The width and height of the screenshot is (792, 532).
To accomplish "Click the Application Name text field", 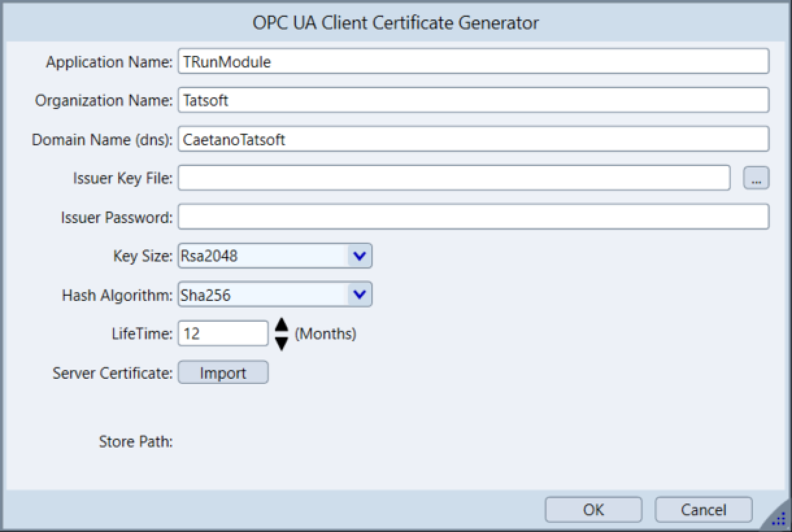I will (473, 62).
